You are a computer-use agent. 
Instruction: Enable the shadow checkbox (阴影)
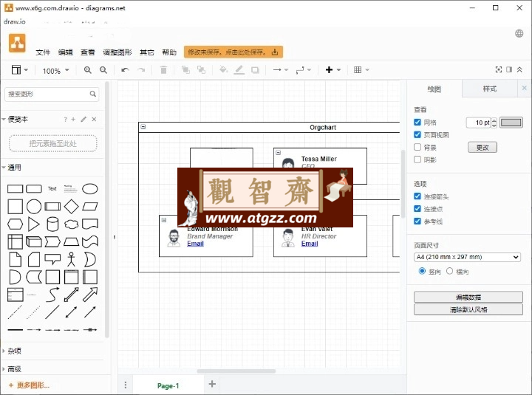pyautogui.click(x=417, y=159)
